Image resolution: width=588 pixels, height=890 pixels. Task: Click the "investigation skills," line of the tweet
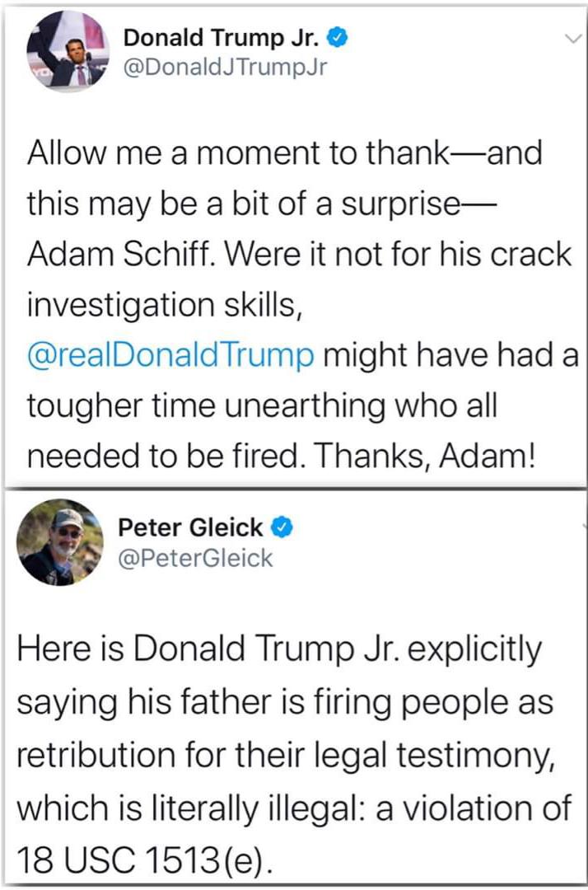[x=164, y=306]
